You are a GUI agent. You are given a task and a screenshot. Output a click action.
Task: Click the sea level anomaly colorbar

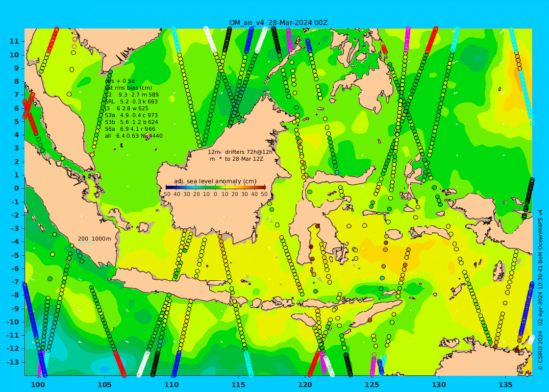coord(215,187)
